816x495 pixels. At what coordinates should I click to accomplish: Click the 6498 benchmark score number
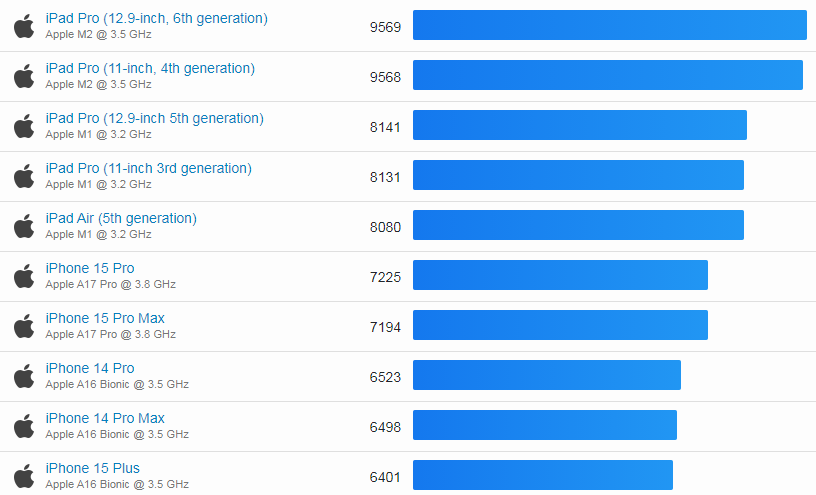point(385,427)
